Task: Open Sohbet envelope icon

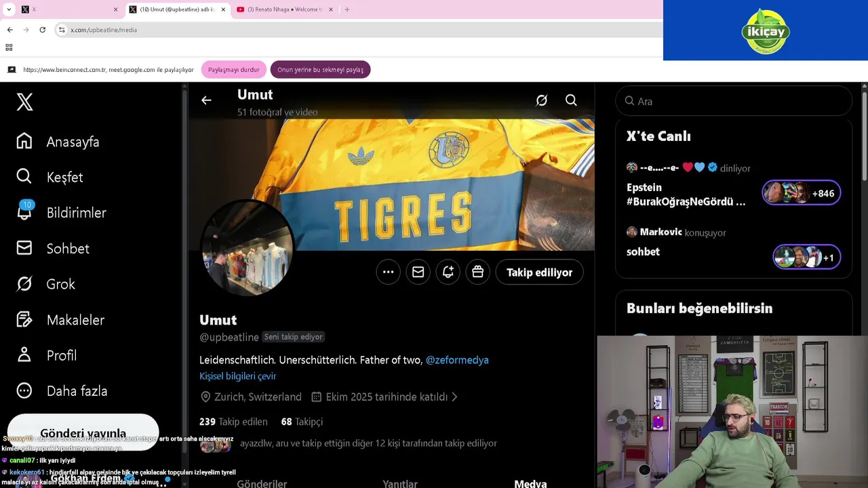Action: pos(24,248)
